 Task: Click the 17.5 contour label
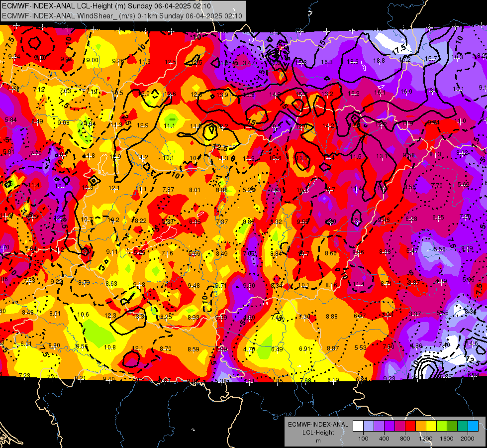point(399,50)
